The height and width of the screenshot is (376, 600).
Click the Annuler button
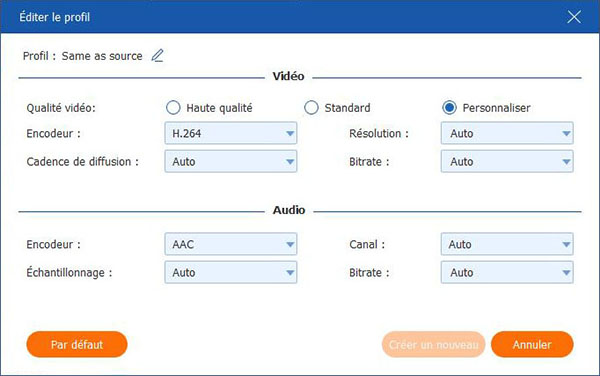click(532, 344)
